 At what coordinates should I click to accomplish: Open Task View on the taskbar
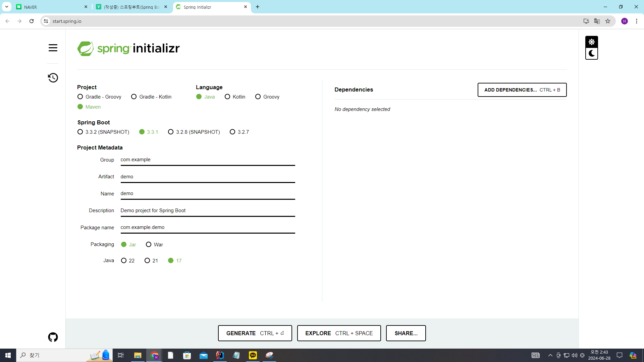(121, 355)
